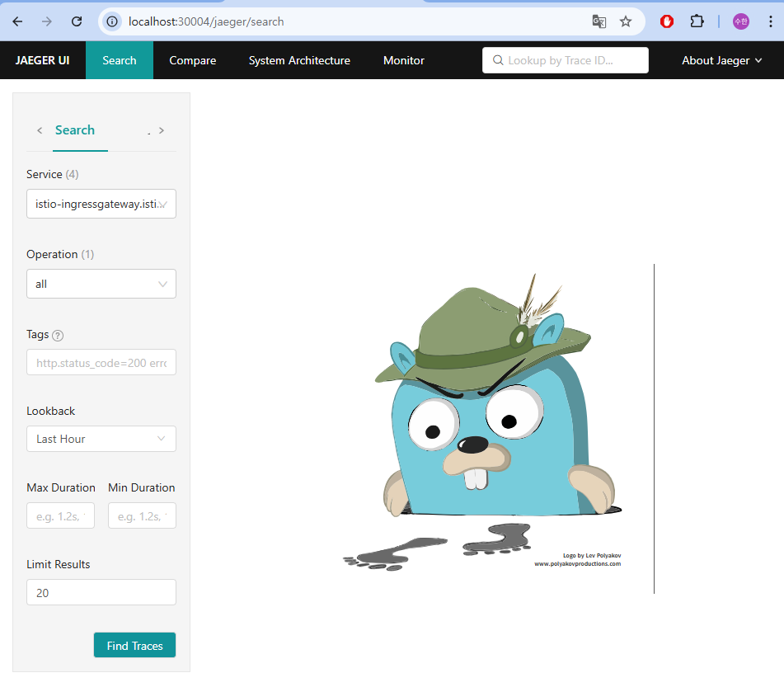Viewport: 784px width, 687px height.
Task: Click the address bar URL
Action: pyautogui.click(x=206, y=21)
